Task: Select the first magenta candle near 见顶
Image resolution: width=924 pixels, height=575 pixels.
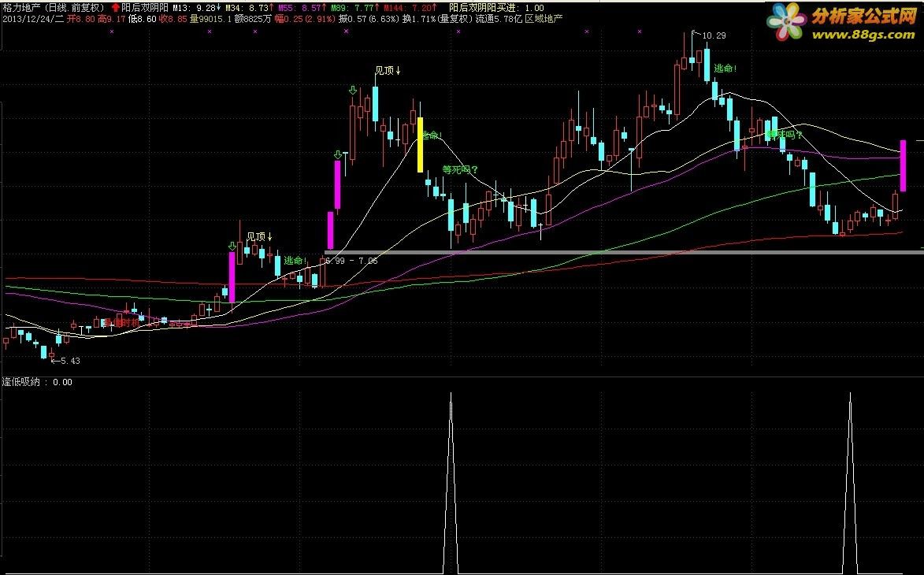Action: tap(232, 277)
